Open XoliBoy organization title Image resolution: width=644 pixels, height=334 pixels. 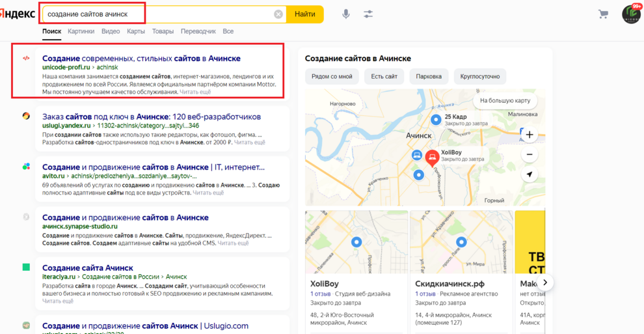point(325,284)
